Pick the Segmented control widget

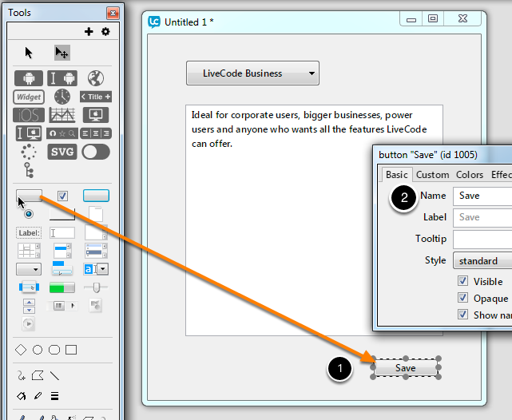pos(96,133)
